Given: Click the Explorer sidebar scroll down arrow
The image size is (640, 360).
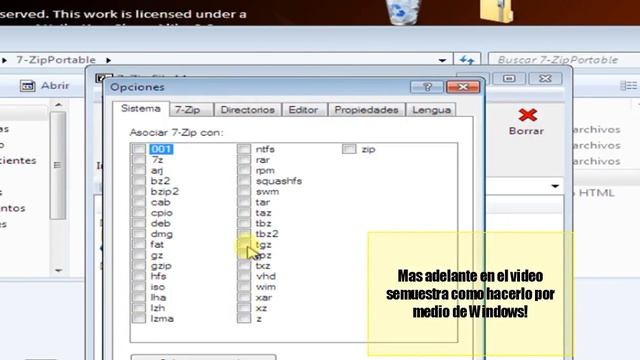Looking at the screenshot, I should tap(58, 270).
